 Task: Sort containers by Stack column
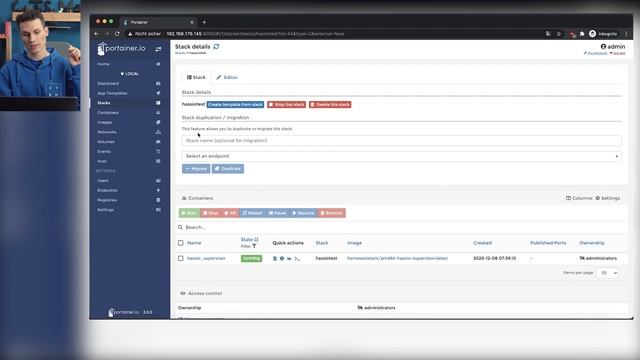(322, 243)
